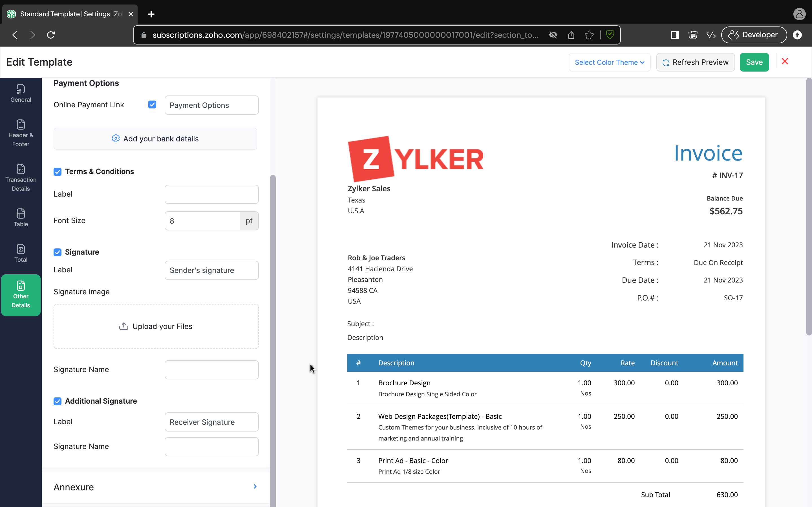Disable the Terms & Conditions checkbox

[x=58, y=172]
